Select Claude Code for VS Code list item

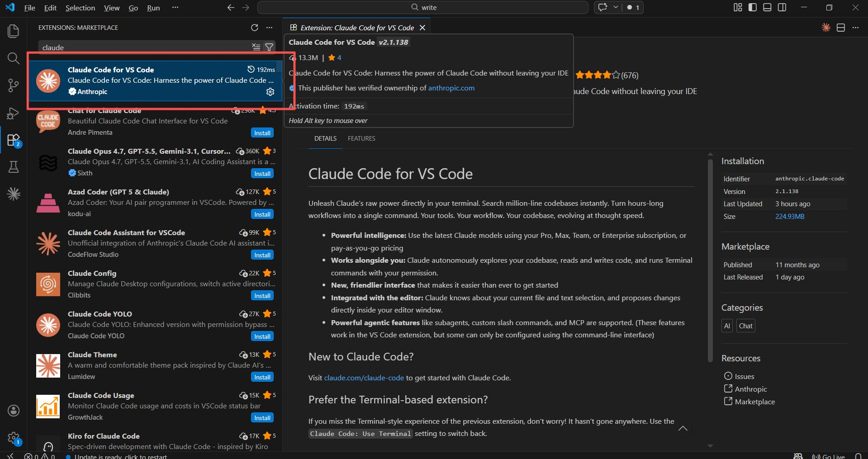(x=155, y=80)
